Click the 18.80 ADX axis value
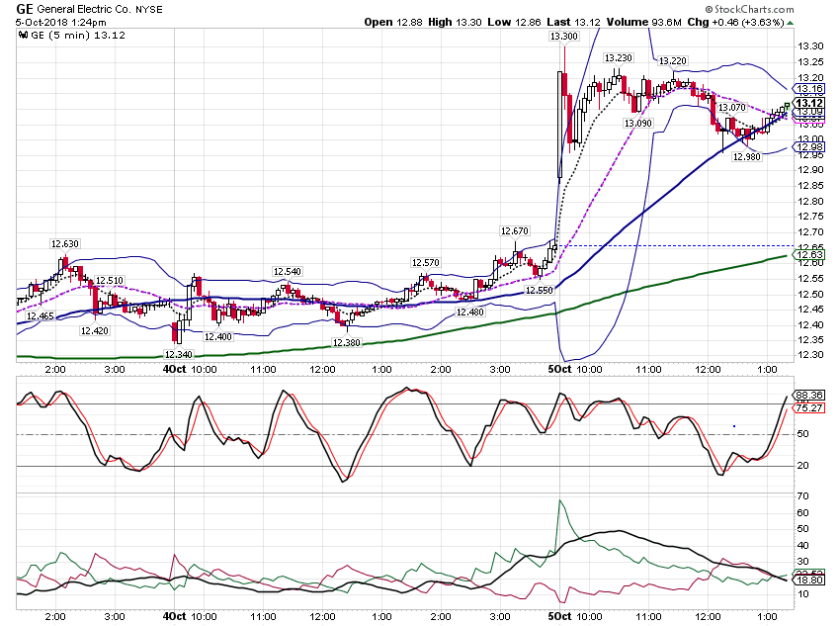Screen dimensions: 840x626 pyautogui.click(x=809, y=580)
